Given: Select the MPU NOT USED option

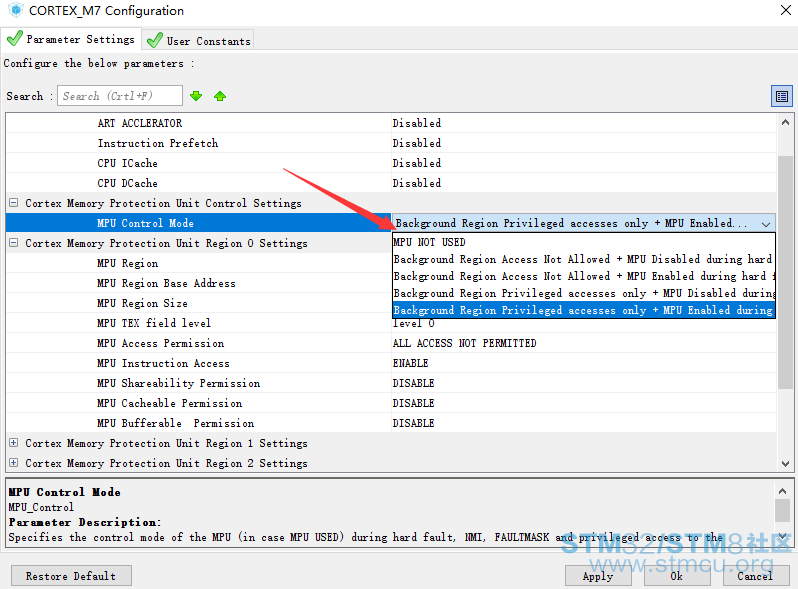Looking at the screenshot, I should [x=430, y=242].
